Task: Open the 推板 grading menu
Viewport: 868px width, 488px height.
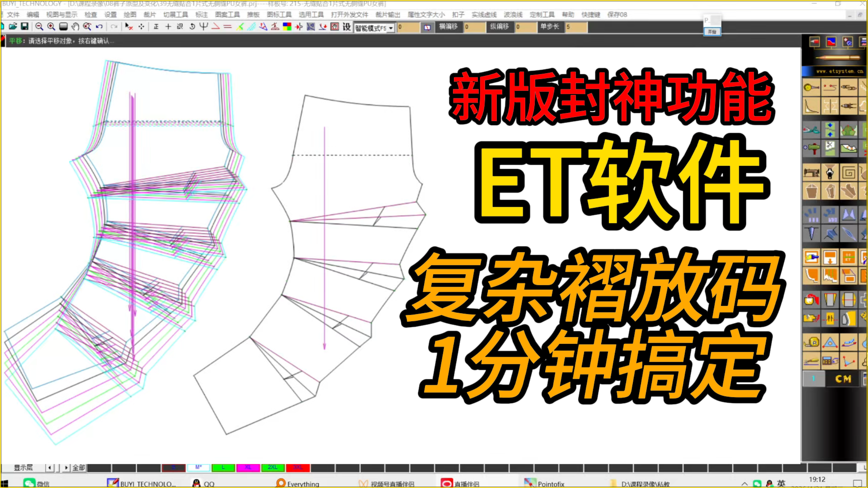Action: pyautogui.click(x=254, y=15)
